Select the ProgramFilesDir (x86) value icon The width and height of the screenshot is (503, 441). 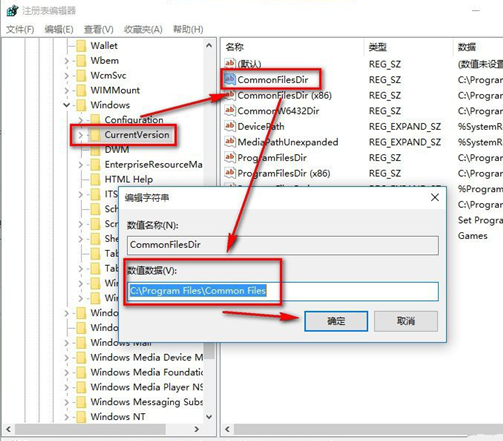click(x=230, y=173)
